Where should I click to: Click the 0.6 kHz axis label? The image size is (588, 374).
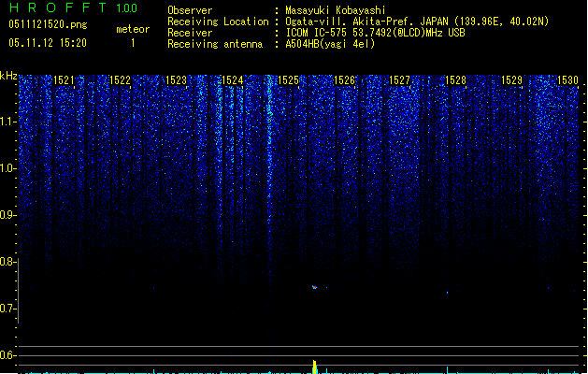7,355
